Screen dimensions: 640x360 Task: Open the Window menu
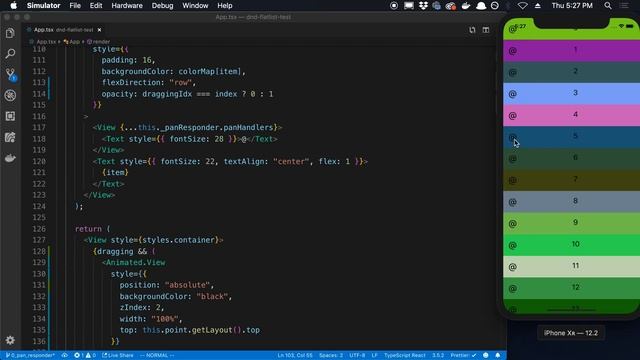[195, 6]
